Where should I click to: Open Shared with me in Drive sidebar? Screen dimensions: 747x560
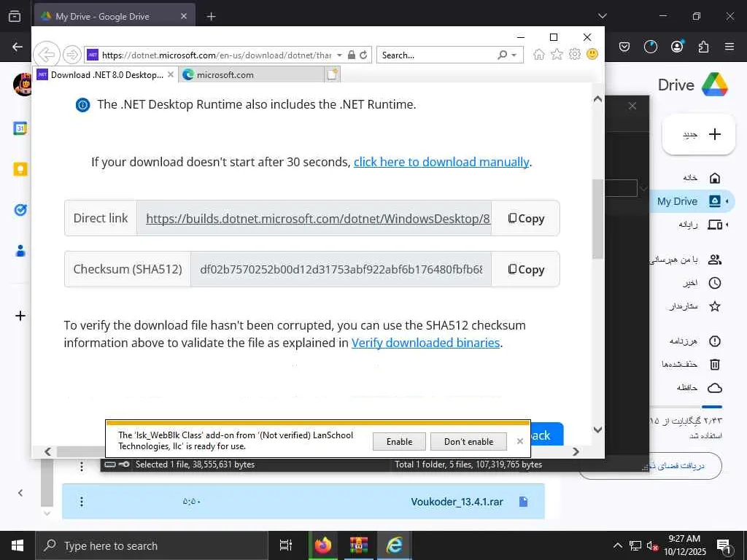coord(686,260)
